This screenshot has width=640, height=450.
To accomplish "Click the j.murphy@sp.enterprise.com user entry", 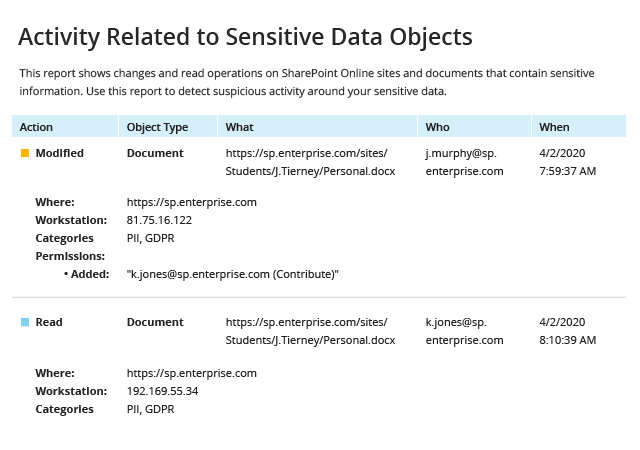I will 464,162.
